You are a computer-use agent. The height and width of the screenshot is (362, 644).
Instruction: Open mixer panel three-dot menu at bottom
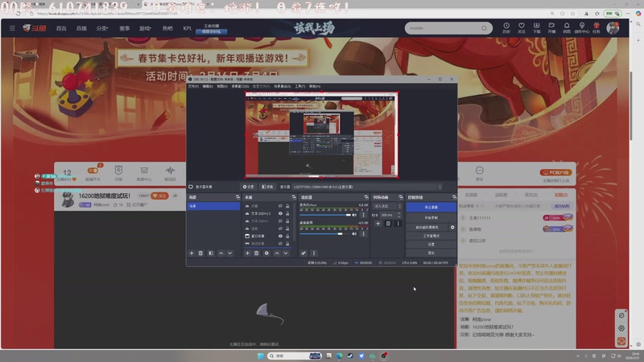[314, 253]
